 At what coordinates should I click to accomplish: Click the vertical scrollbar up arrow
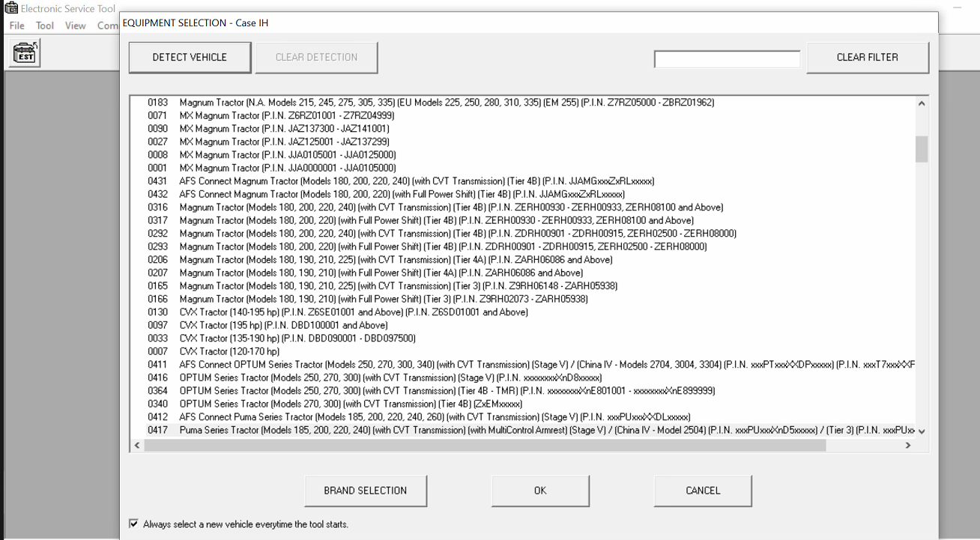(922, 103)
